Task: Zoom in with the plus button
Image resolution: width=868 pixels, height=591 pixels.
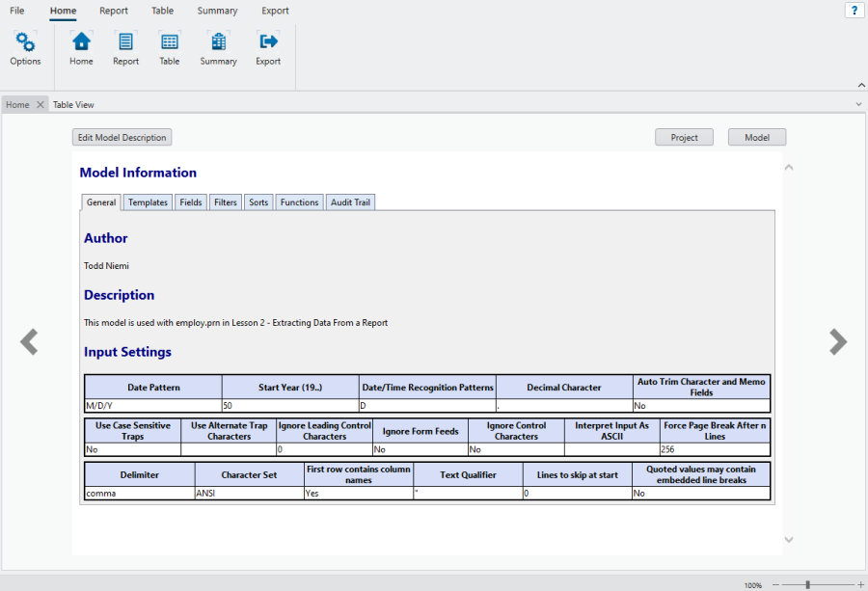Action: 860,584
